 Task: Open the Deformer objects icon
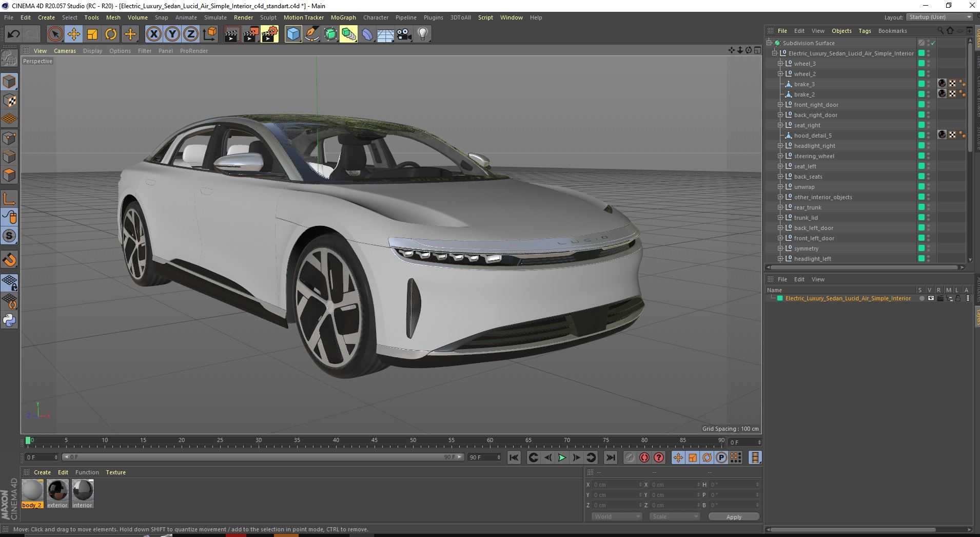[x=367, y=34]
